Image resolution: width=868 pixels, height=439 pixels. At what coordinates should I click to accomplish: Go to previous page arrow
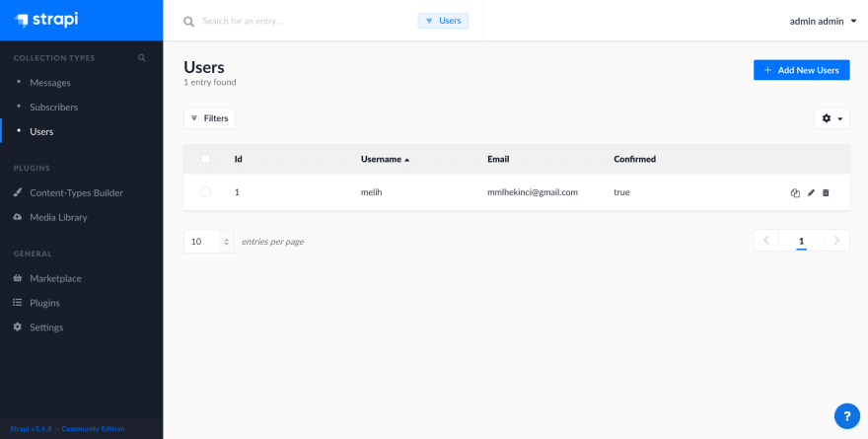pos(766,241)
